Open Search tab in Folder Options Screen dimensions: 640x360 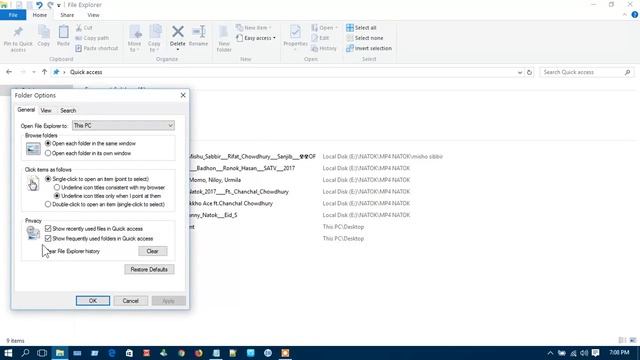68,111
